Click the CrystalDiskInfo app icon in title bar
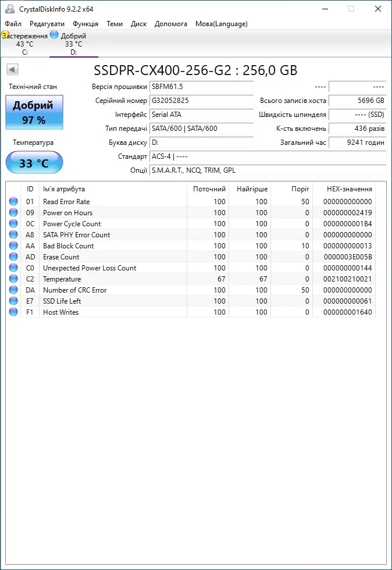The width and height of the screenshot is (392, 570). (x=10, y=9)
